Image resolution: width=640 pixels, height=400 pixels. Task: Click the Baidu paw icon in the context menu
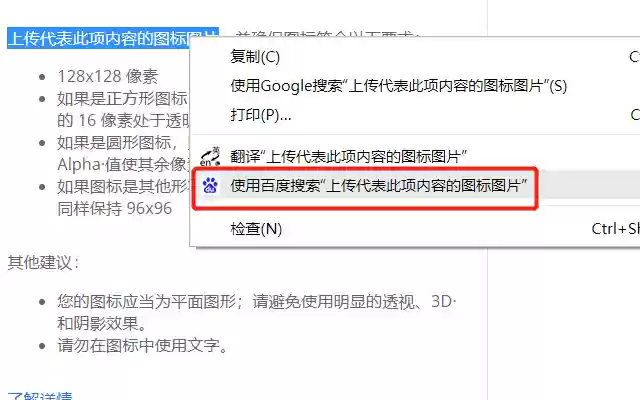210,186
